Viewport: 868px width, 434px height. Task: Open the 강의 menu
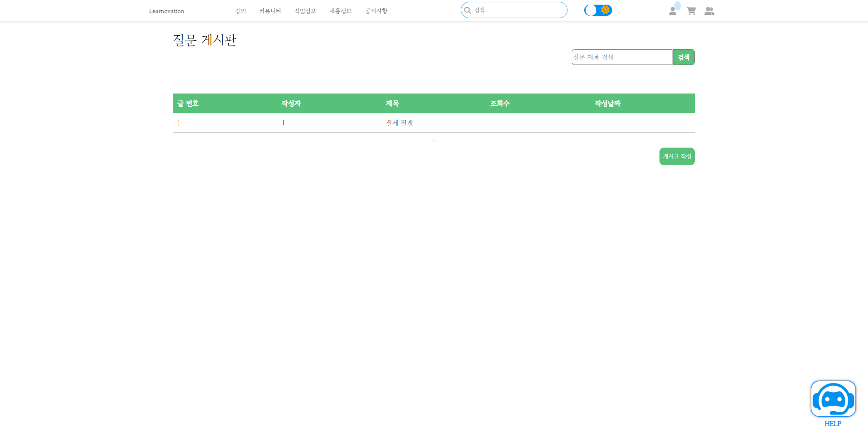(x=241, y=11)
